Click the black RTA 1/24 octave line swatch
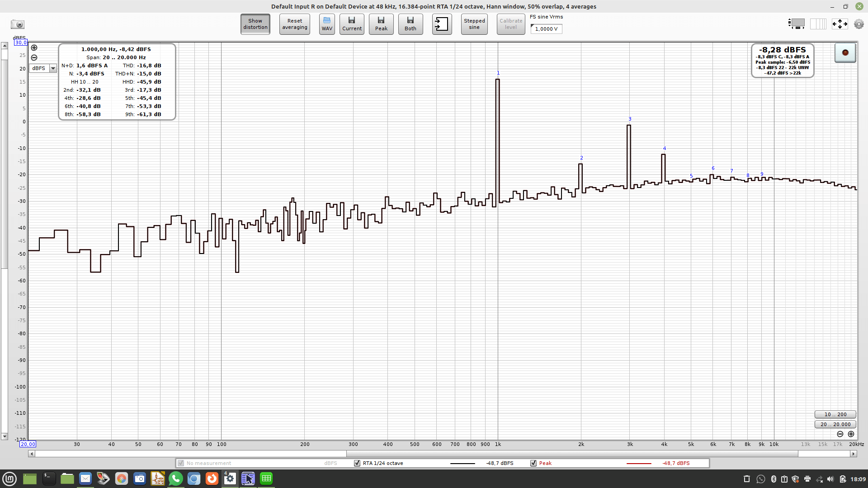 point(462,463)
